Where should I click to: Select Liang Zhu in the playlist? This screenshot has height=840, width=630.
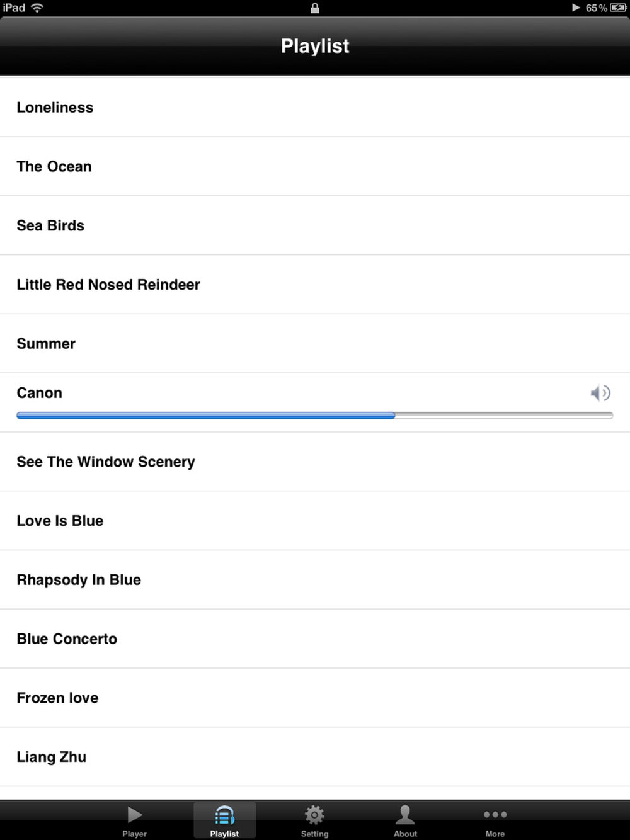(x=52, y=757)
